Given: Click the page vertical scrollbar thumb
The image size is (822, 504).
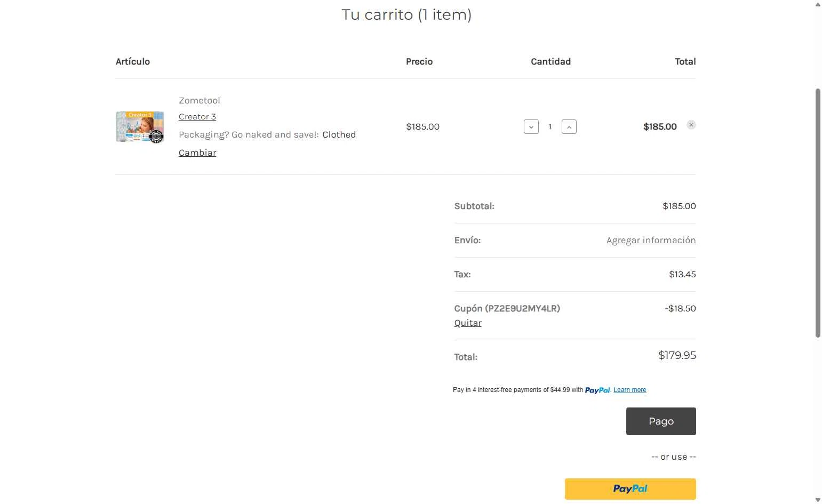Looking at the screenshot, I should (818, 213).
